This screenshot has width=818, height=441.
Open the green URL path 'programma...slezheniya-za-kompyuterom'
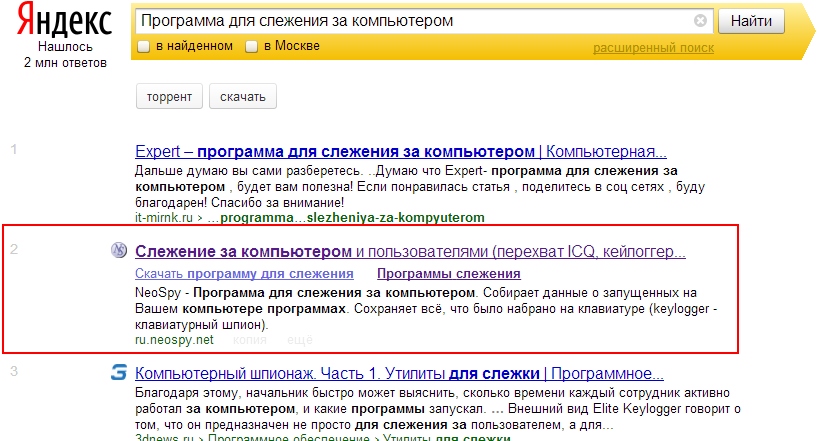[352, 218]
